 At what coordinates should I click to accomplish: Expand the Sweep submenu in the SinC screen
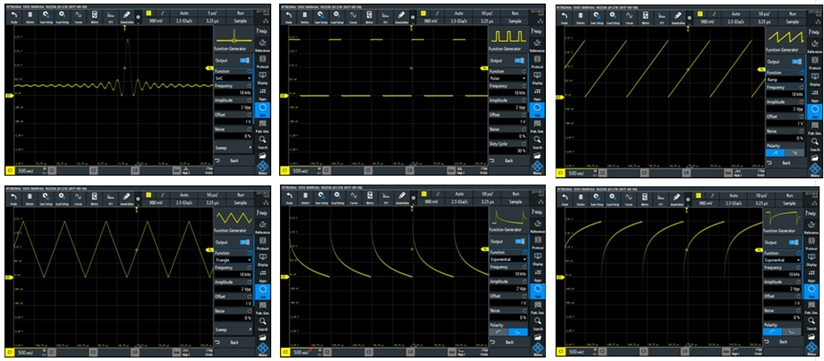coord(233,148)
